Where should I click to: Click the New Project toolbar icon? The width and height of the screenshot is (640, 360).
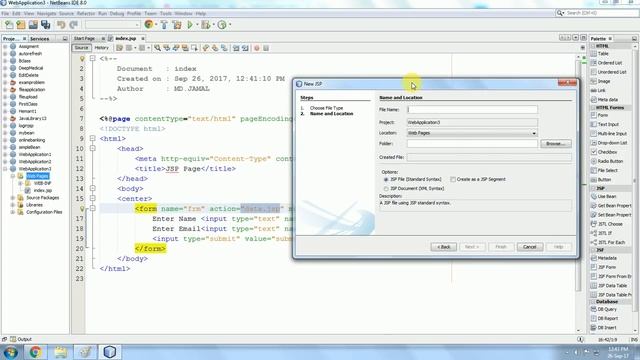pos(21,25)
